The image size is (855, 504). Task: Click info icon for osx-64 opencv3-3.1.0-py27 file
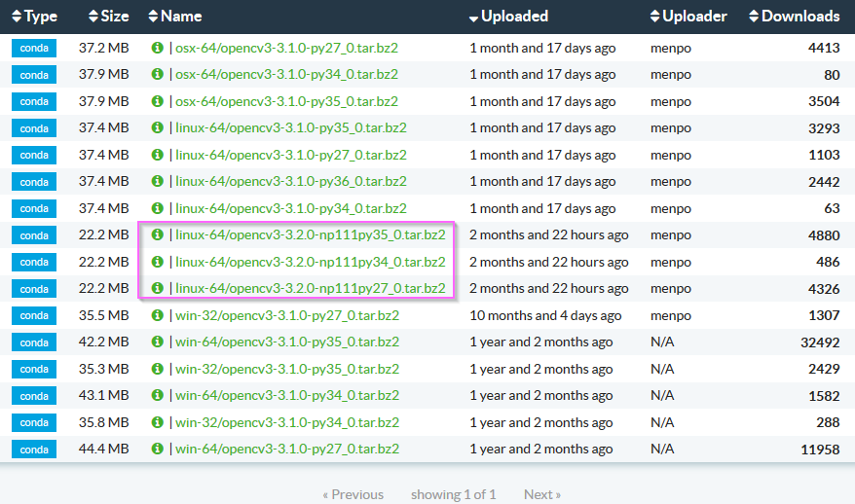158,48
